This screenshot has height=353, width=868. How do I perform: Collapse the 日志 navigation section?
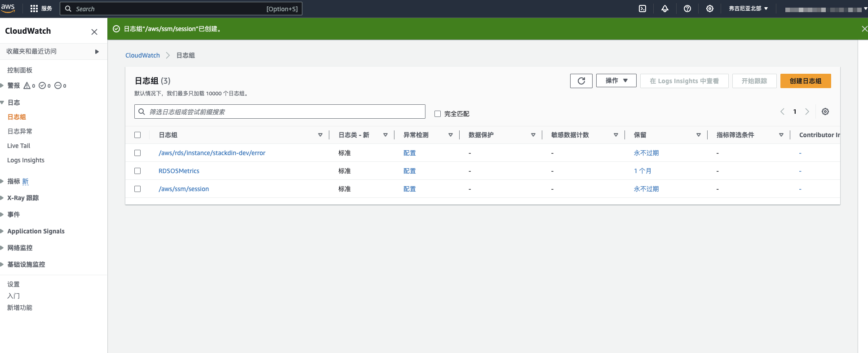tap(2, 103)
